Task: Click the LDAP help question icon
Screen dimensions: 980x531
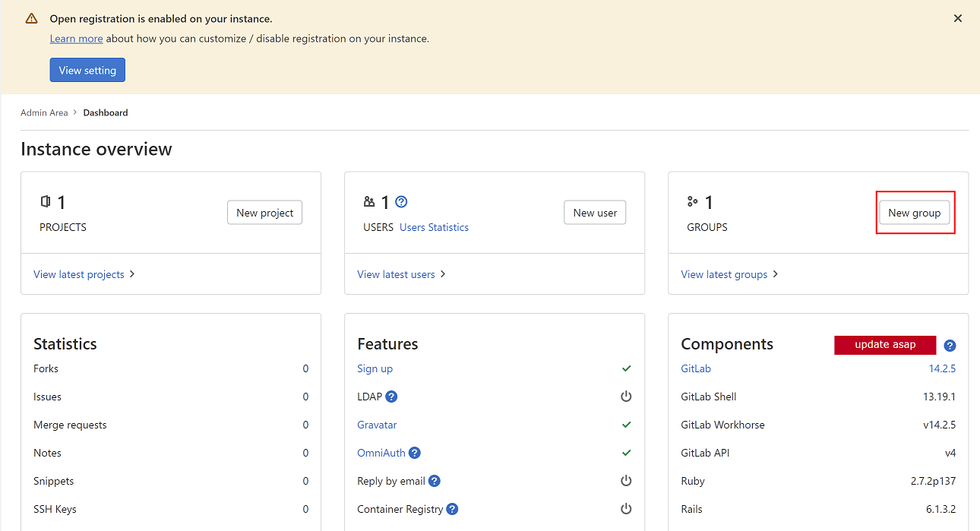Action: 391,397
